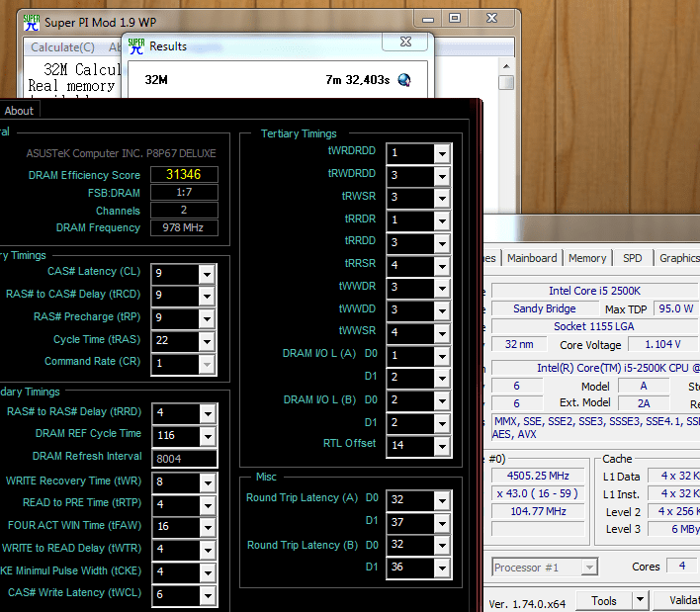Expand the FOUR ACT WIN Time (tFAW) dropdown
The height and width of the screenshot is (612, 700).
point(208,528)
